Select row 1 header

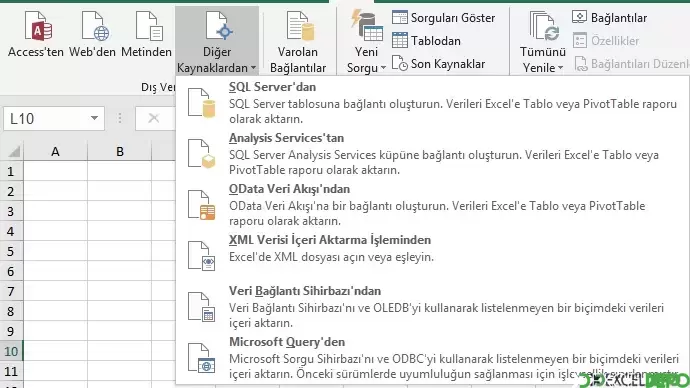pos(11,171)
